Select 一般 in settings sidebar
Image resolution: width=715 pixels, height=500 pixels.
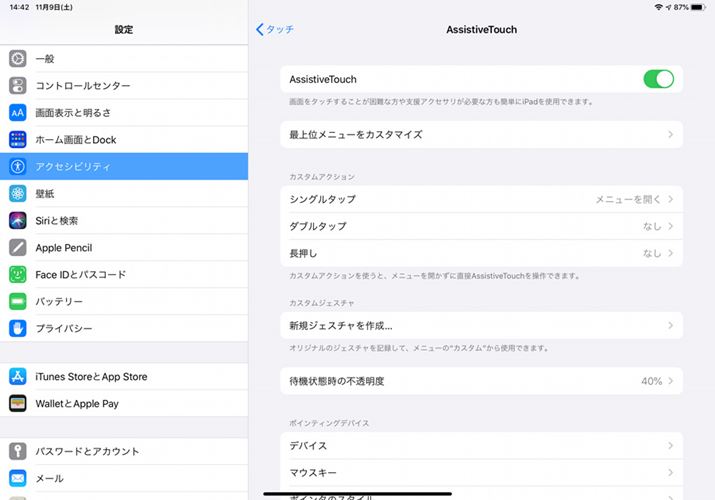click(x=124, y=59)
